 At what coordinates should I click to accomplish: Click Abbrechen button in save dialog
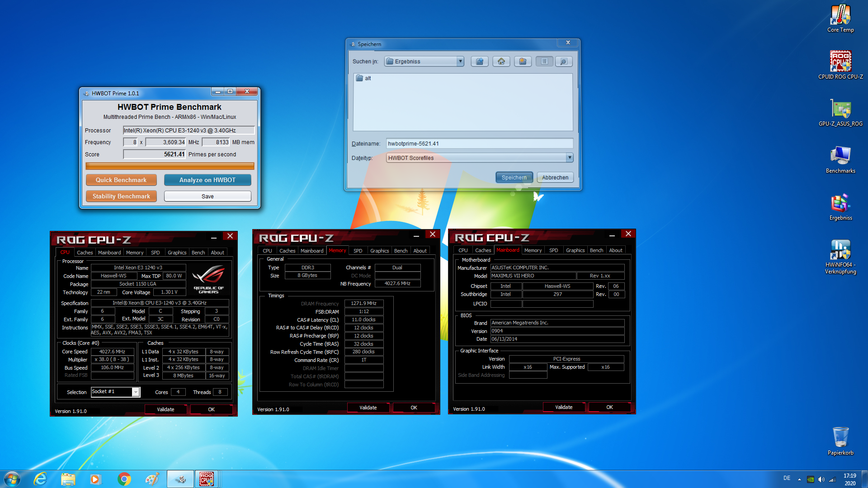(555, 178)
